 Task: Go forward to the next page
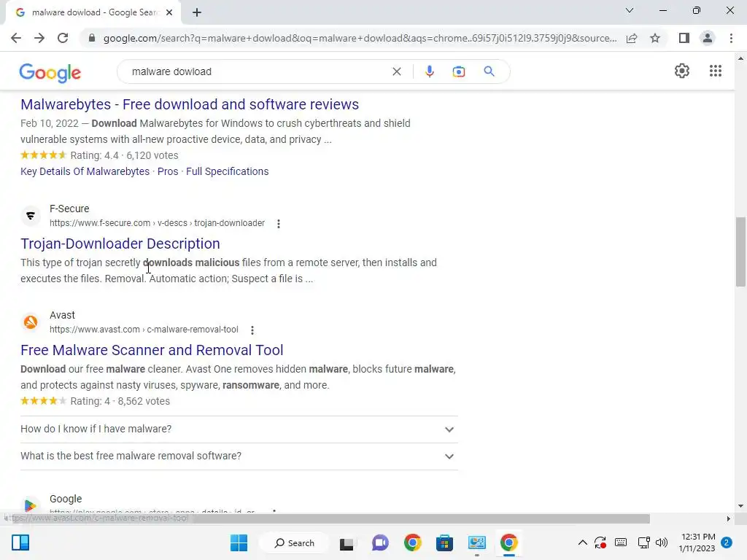(x=39, y=38)
